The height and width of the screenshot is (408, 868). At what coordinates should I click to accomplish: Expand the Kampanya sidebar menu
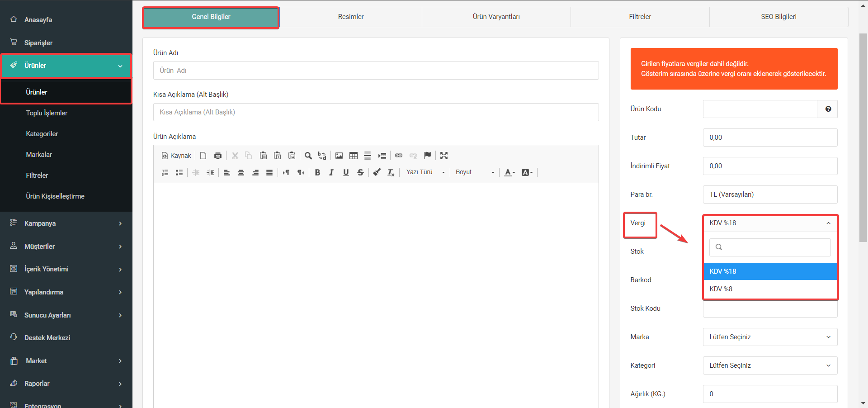point(66,223)
